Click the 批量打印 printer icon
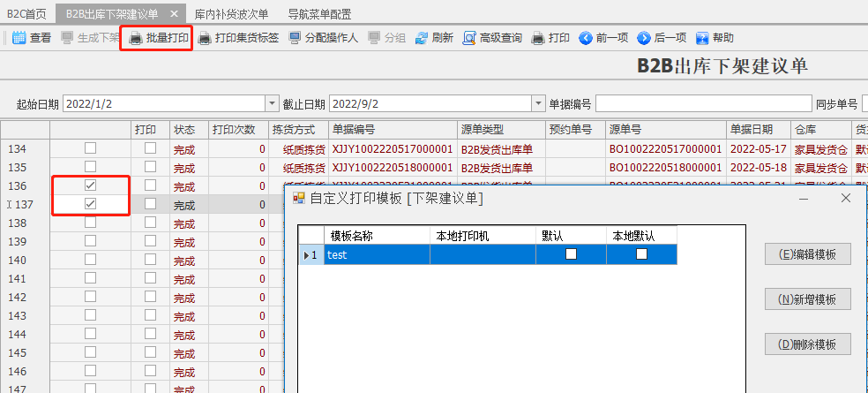 pos(136,38)
